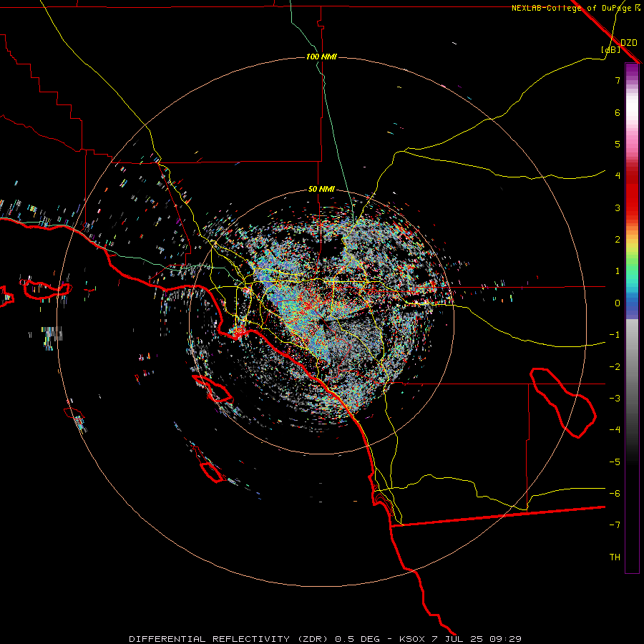Click the 0 value on color scale
The image size is (644, 644).
(618, 303)
